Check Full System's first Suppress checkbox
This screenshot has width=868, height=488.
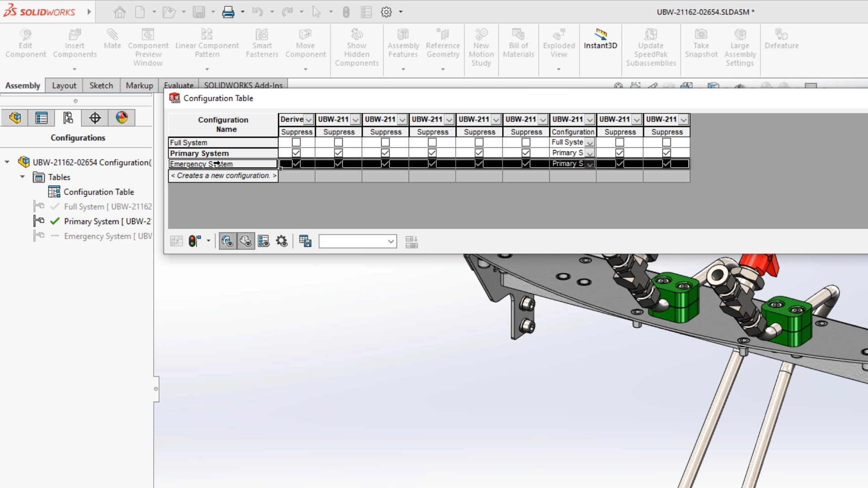click(296, 142)
